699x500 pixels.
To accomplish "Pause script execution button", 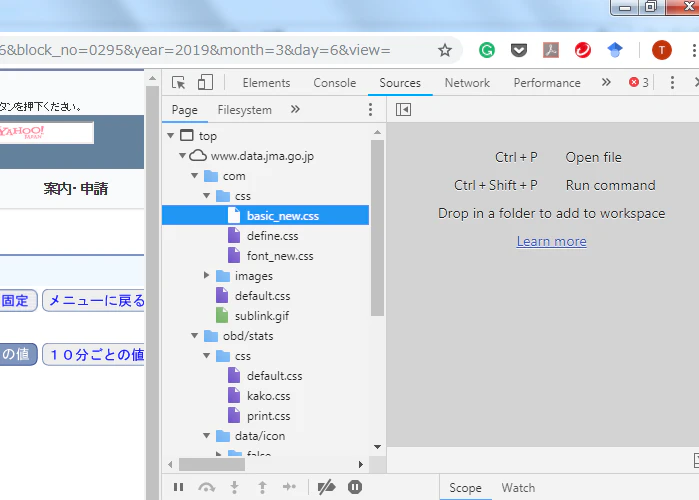I will [178, 487].
